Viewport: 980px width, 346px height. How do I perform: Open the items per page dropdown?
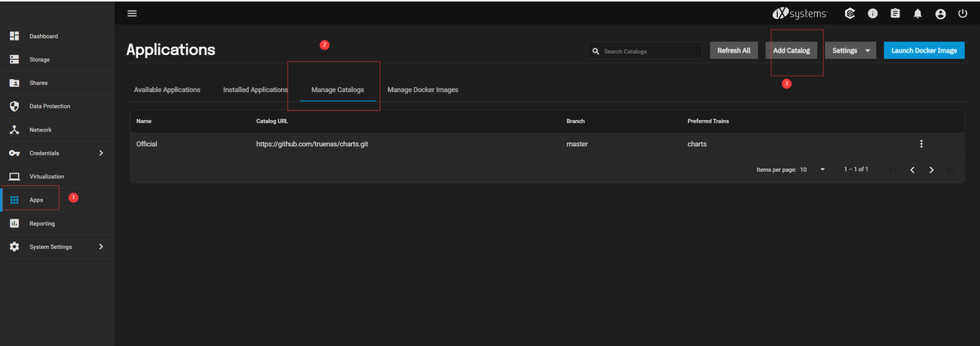point(813,169)
